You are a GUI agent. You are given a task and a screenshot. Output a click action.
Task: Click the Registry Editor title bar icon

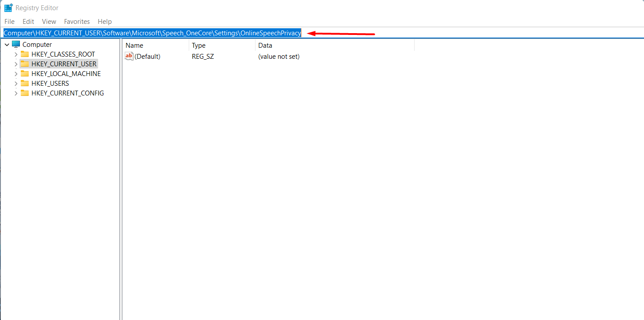tap(8, 8)
